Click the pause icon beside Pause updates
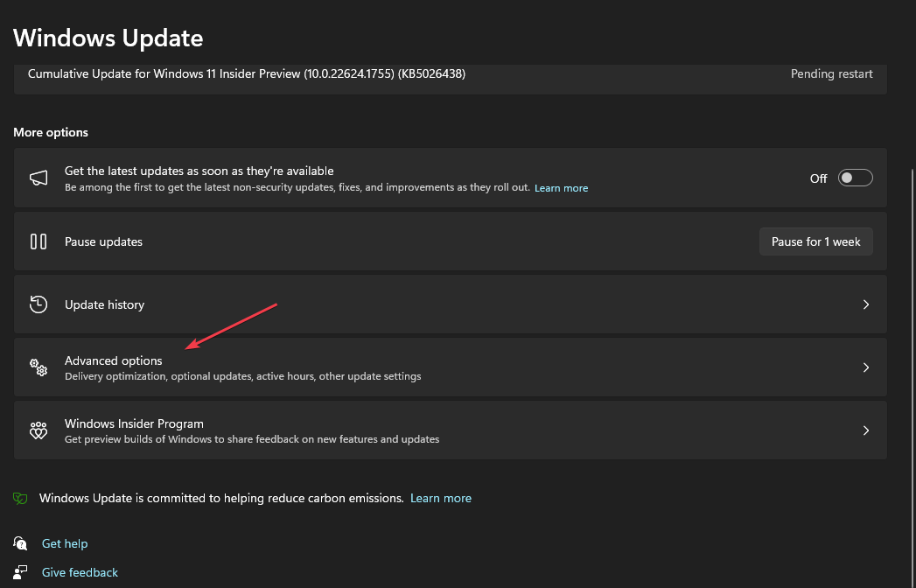This screenshot has height=588, width=916. tap(38, 241)
